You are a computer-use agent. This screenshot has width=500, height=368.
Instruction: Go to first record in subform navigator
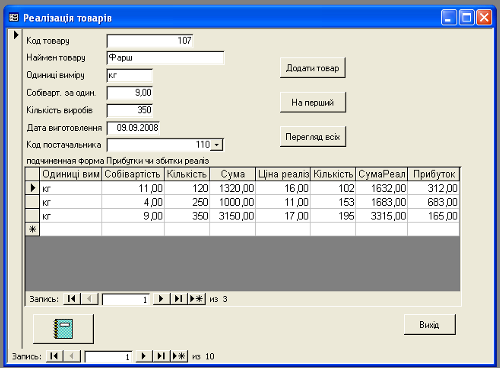pos(72,299)
